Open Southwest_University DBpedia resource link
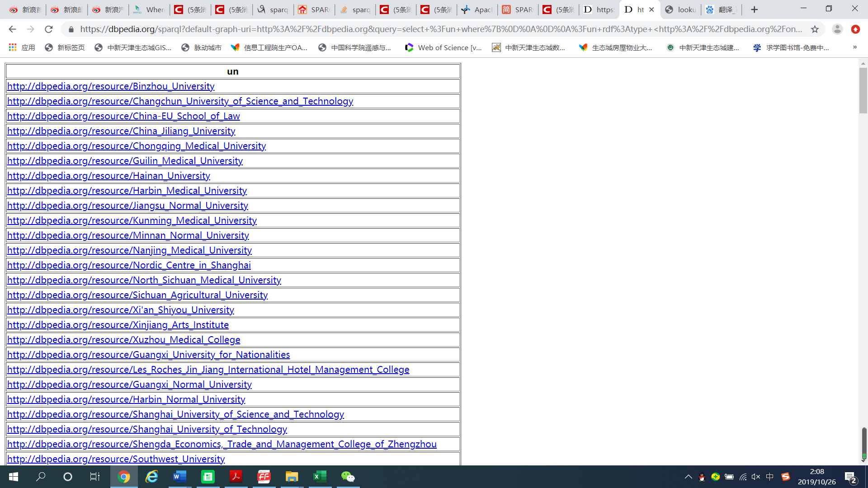Screen dimensions: 868x488 [x=116, y=458]
